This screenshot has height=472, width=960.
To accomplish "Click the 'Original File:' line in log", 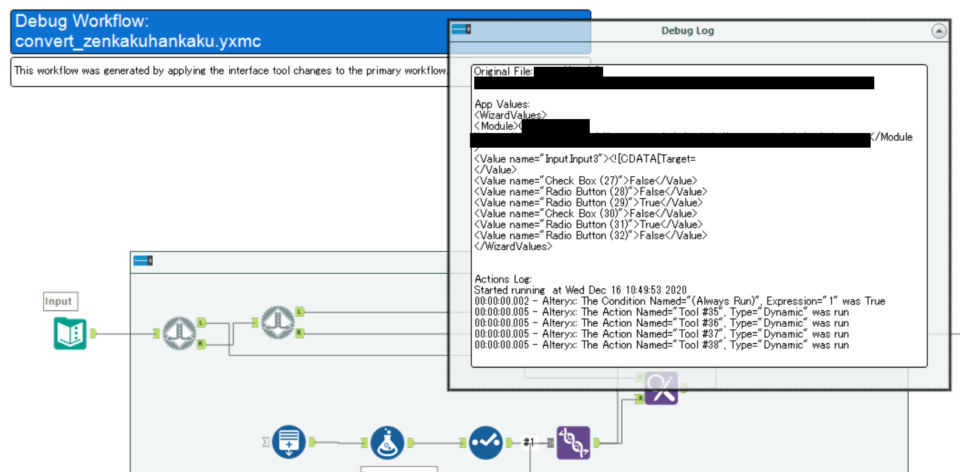I will click(x=504, y=72).
